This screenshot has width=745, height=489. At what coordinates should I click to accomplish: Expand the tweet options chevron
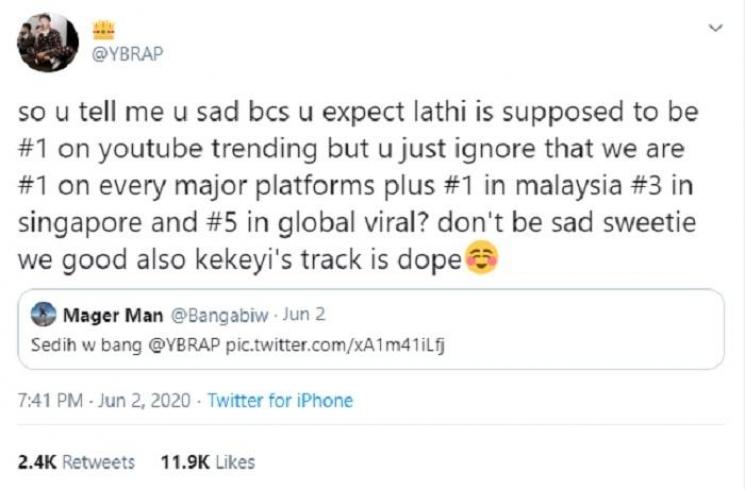click(714, 30)
